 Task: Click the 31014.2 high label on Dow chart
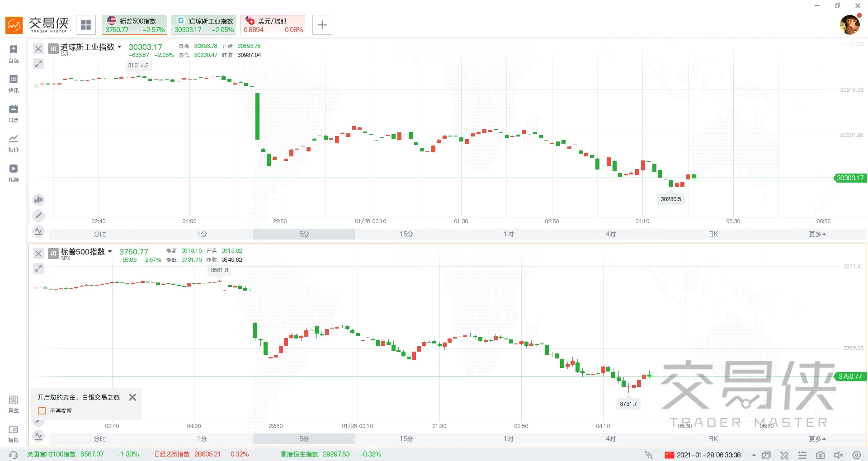138,66
